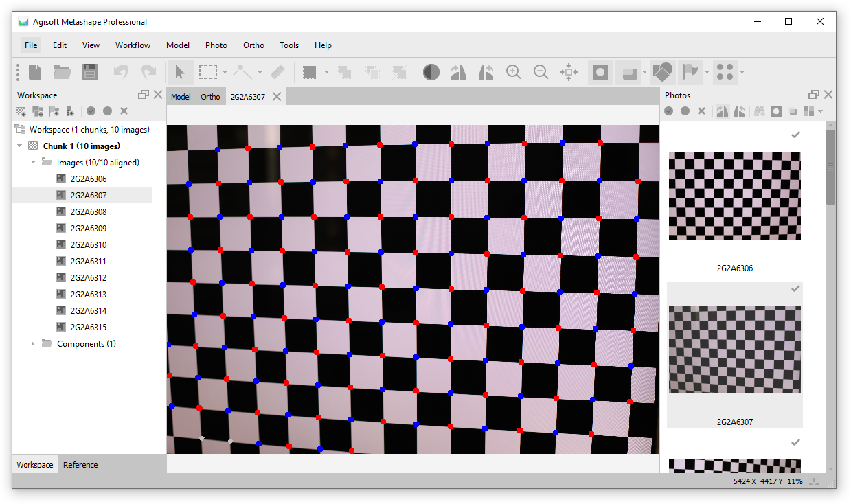Zoom in on the photo view

coord(514,71)
